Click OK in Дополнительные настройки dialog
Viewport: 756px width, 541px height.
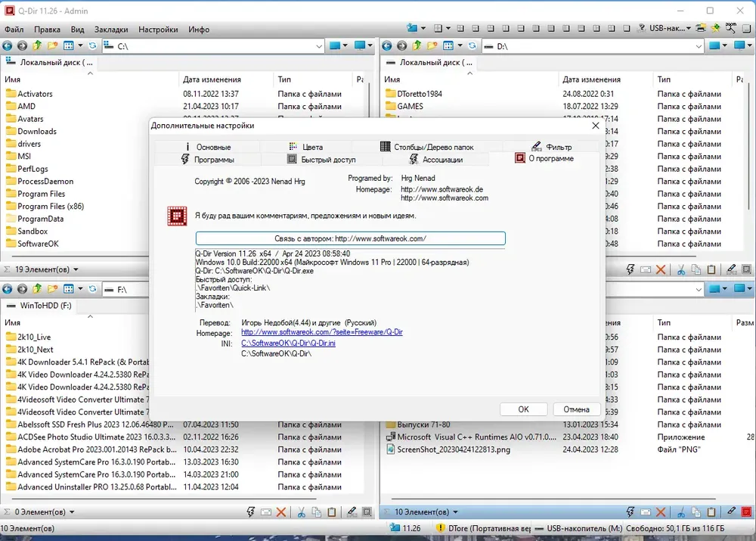point(524,409)
